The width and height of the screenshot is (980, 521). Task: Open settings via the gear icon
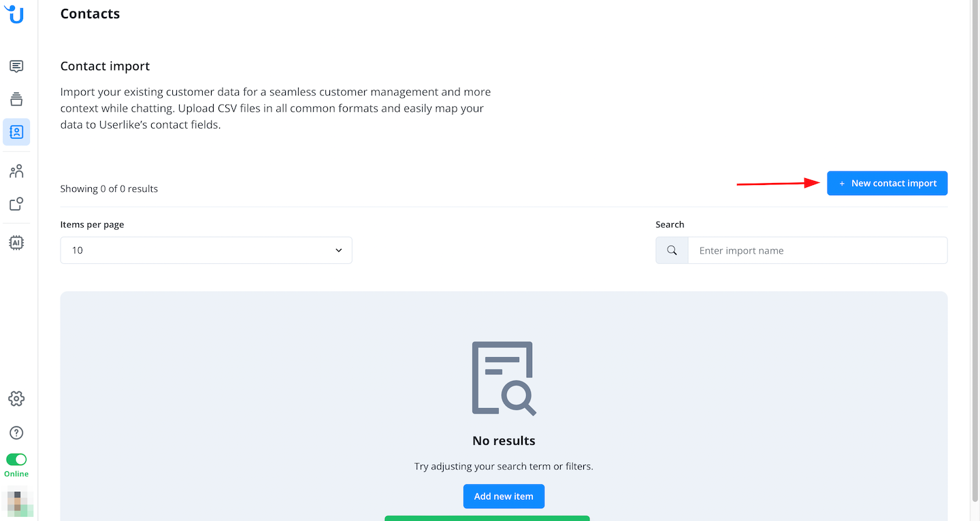[16, 399]
